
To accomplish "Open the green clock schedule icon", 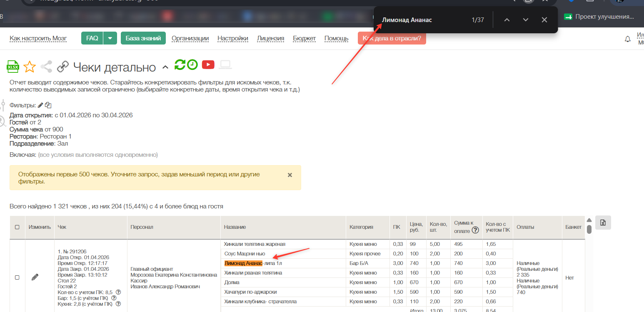I will (x=192, y=64).
